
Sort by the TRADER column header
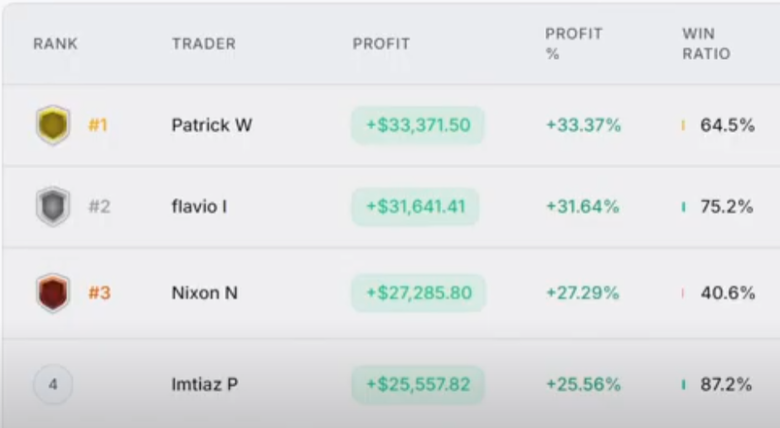(203, 44)
